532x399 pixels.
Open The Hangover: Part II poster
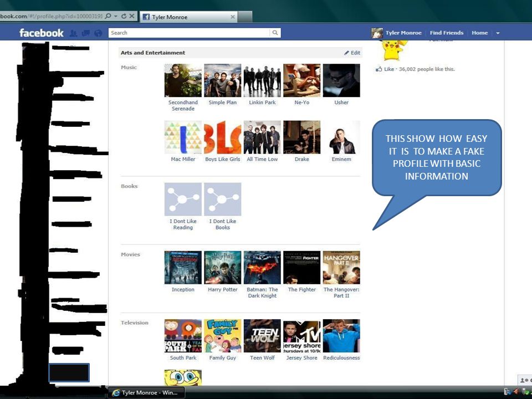(341, 267)
